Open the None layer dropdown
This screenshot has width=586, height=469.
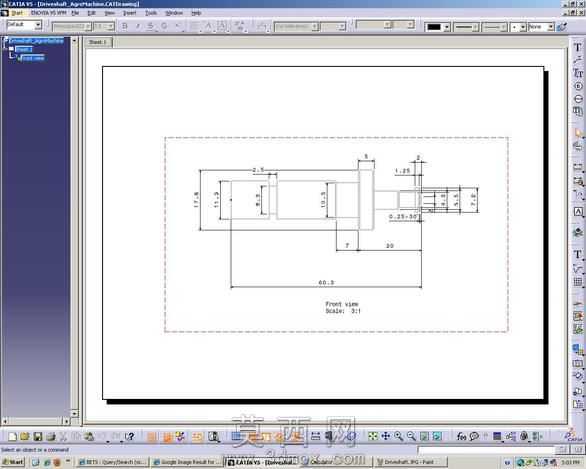pyautogui.click(x=550, y=27)
